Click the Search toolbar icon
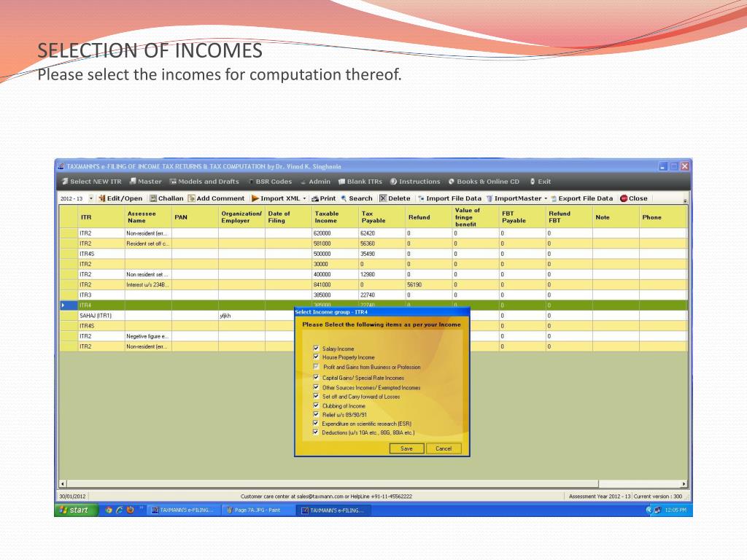The width and height of the screenshot is (747, 560). [344, 198]
